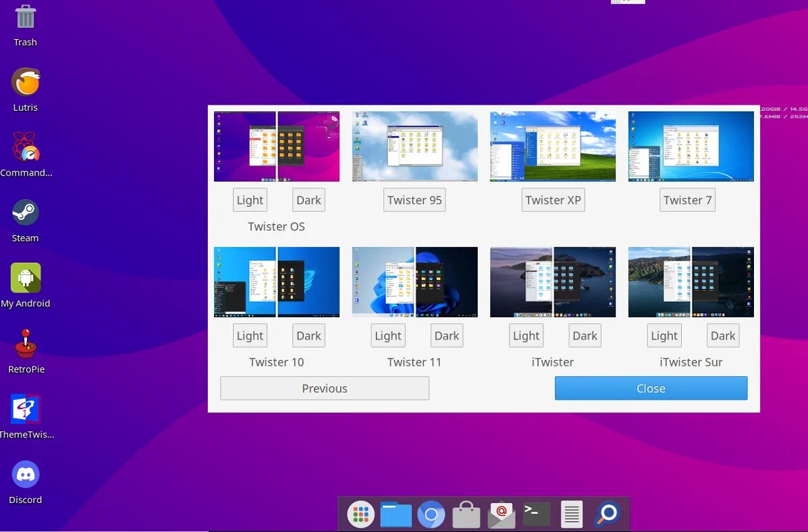
Task: Apply the Twister OS Dark theme
Action: point(308,200)
